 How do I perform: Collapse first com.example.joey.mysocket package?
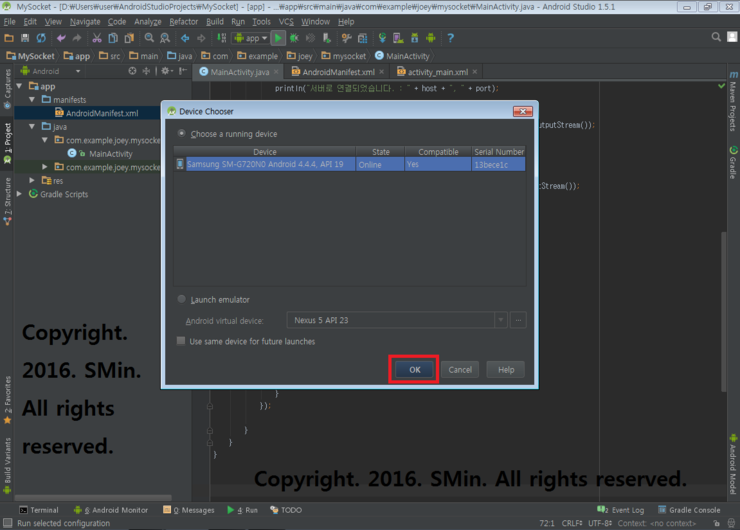45,140
